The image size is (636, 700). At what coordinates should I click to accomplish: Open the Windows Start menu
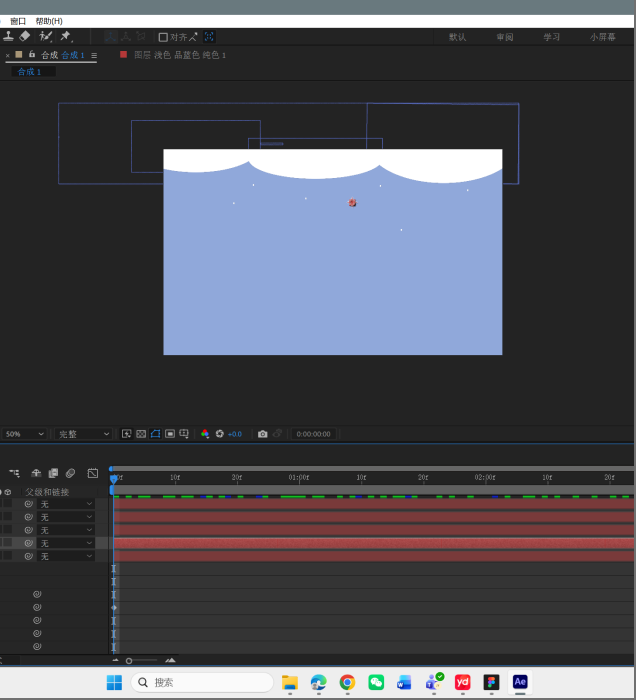(x=114, y=682)
